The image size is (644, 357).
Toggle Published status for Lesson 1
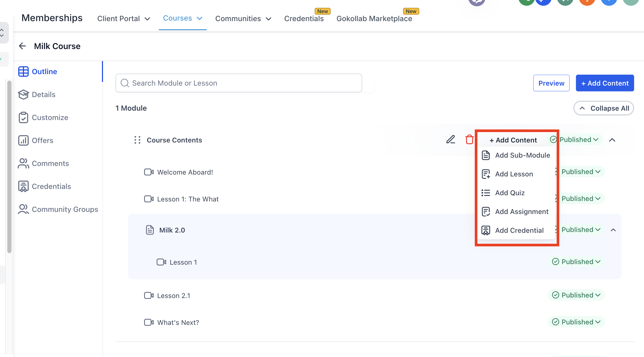(576, 262)
